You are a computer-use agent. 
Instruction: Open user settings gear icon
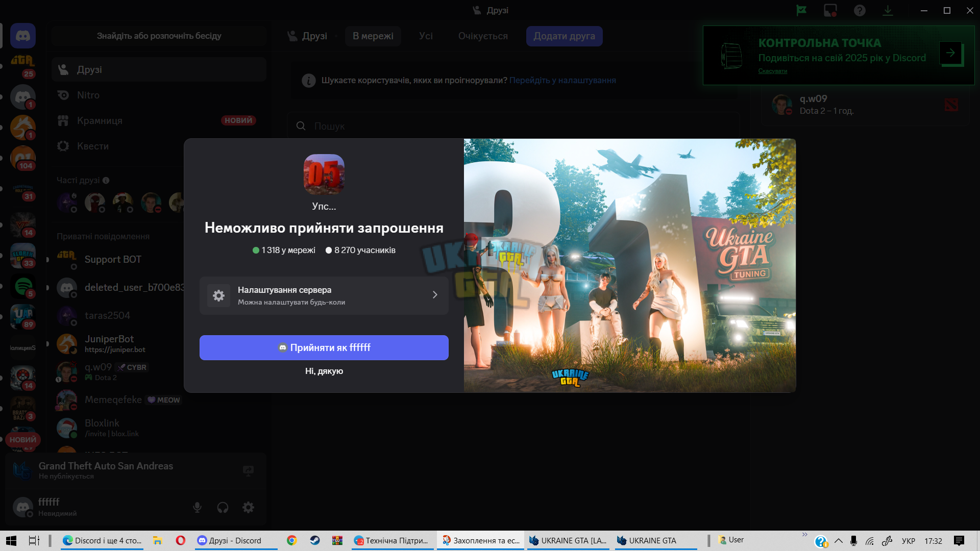(x=248, y=507)
